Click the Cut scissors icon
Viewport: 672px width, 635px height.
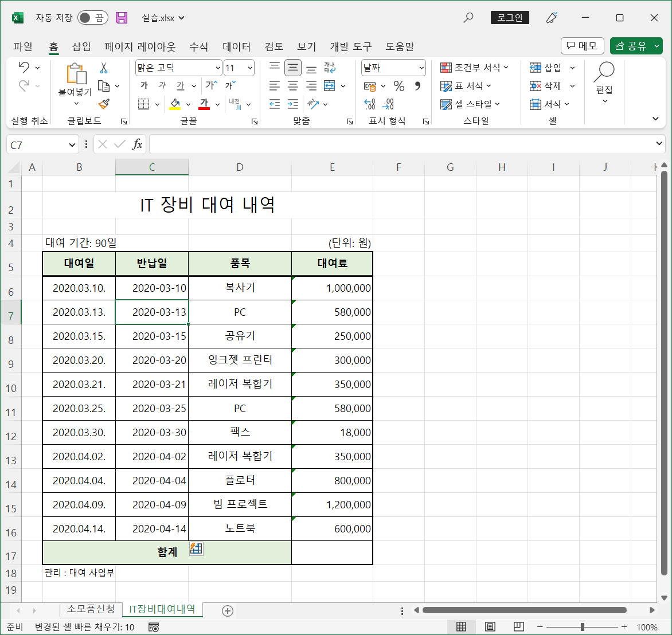point(104,68)
